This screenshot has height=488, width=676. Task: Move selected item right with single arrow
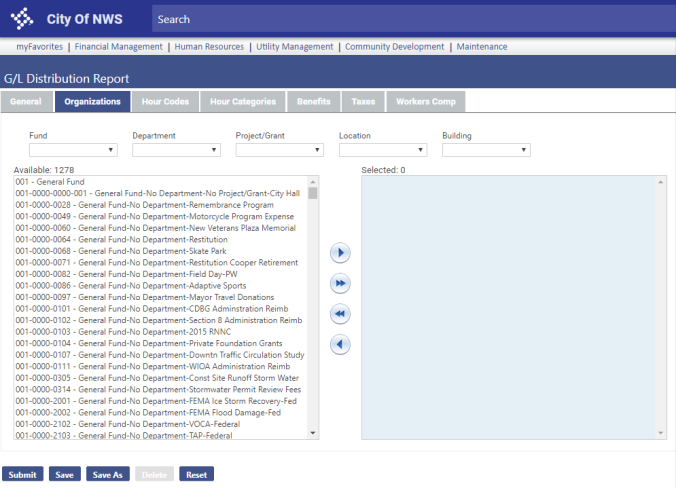pos(340,254)
